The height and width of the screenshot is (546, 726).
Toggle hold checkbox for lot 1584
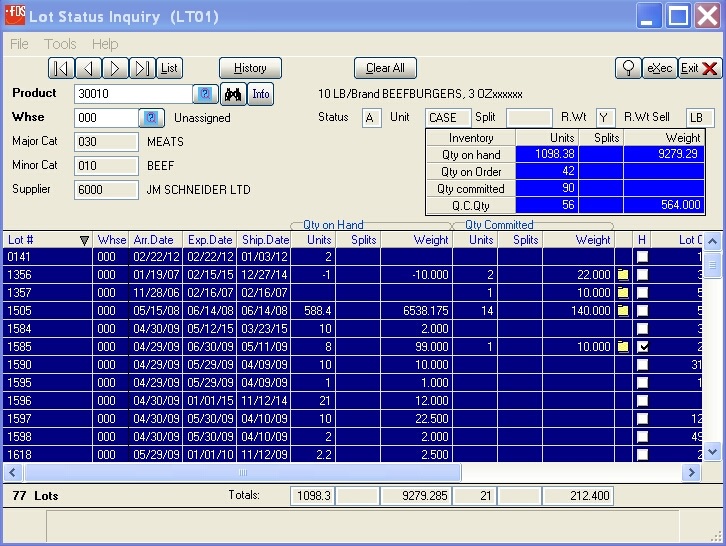(x=642, y=329)
